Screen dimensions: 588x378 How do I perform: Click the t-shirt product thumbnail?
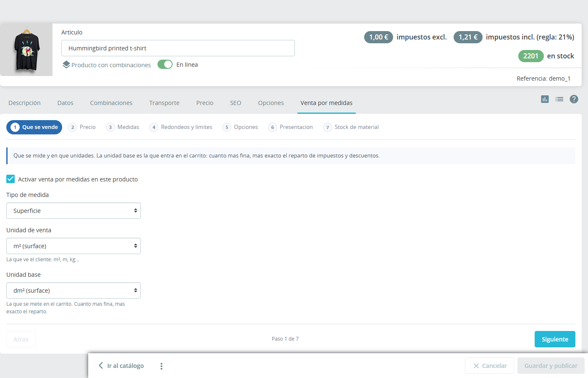click(26, 50)
